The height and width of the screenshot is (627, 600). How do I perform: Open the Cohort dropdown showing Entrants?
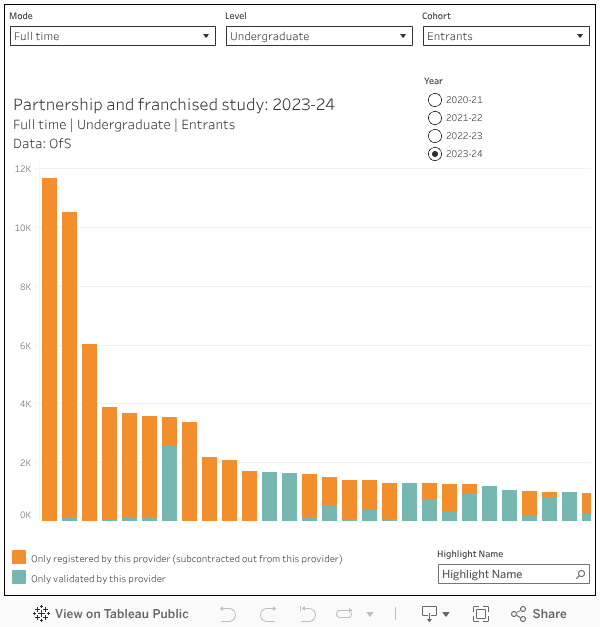click(x=506, y=36)
